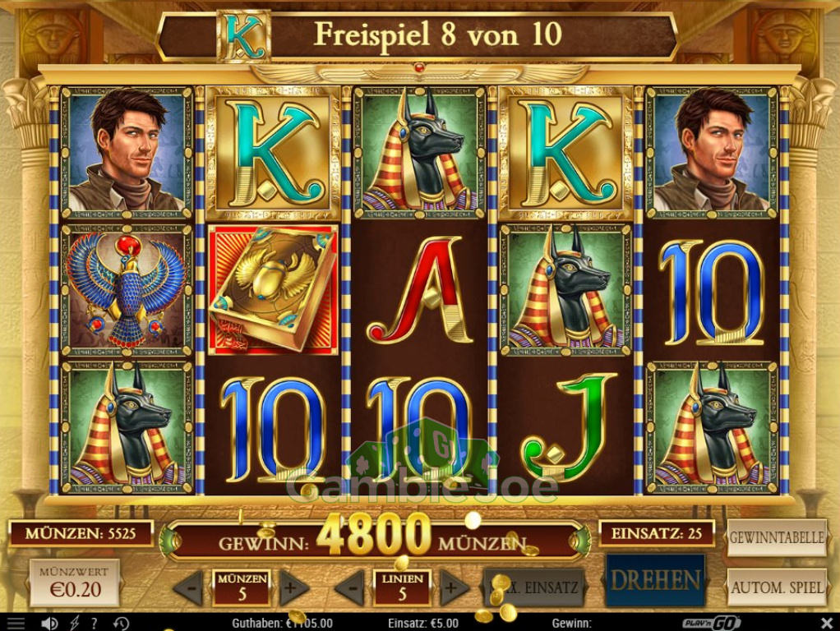Viewport: 840px width, 631px height.
Task: Open the hamburger menu in bottom bar
Action: pos(15,623)
